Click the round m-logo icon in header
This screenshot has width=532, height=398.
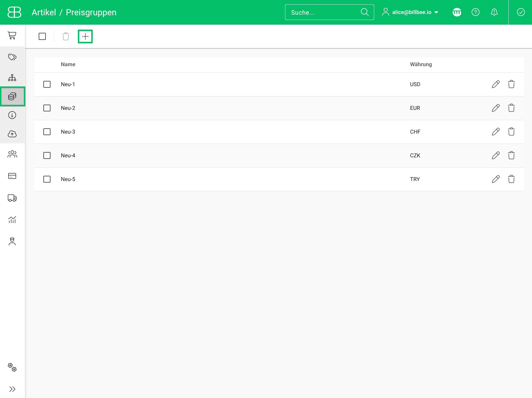(x=457, y=12)
